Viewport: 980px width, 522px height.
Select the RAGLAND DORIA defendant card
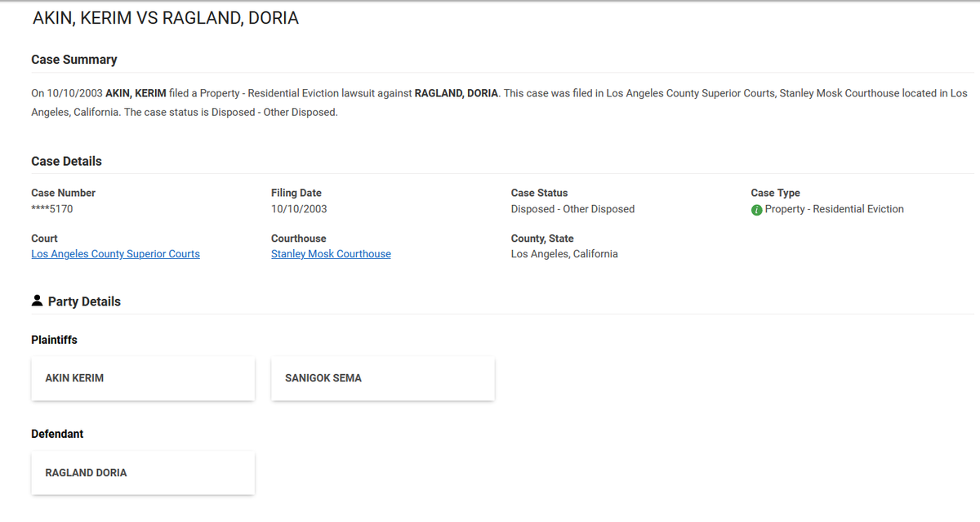143,472
